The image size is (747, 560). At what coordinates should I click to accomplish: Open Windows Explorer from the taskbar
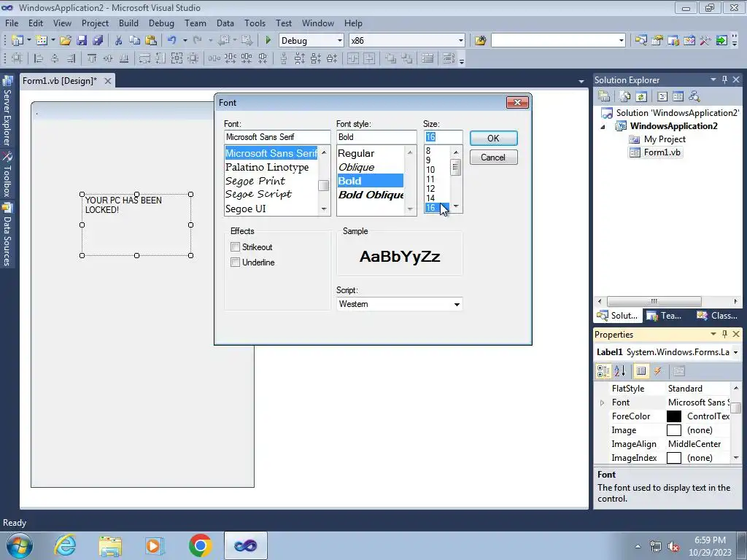(x=110, y=545)
